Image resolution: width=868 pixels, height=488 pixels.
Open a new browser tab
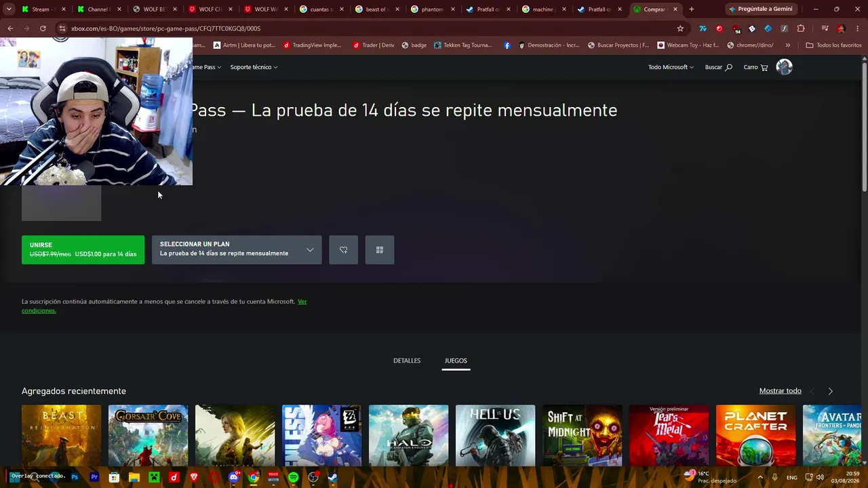point(692,9)
